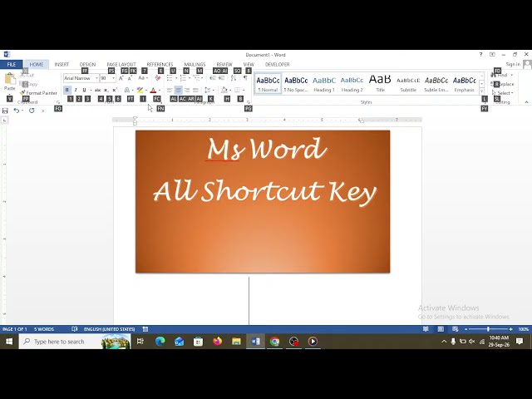This screenshot has width=532, height=399.
Task: Click the Clear All Formatting icon
Action: (158, 78)
